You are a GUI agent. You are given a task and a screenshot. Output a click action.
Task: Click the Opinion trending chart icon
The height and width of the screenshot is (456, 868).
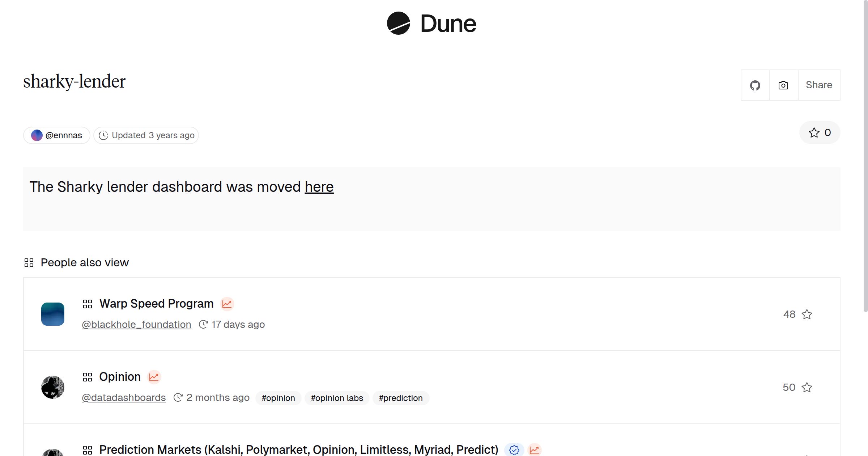pos(154,377)
